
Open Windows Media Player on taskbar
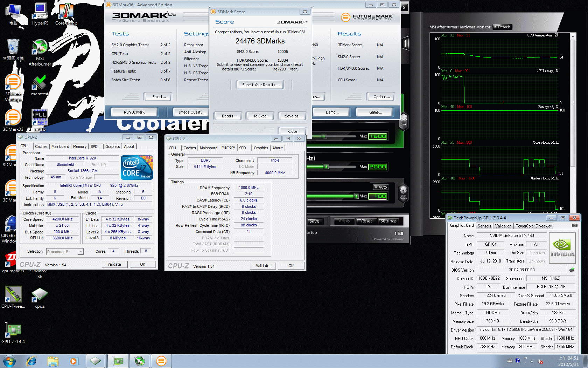tap(73, 361)
